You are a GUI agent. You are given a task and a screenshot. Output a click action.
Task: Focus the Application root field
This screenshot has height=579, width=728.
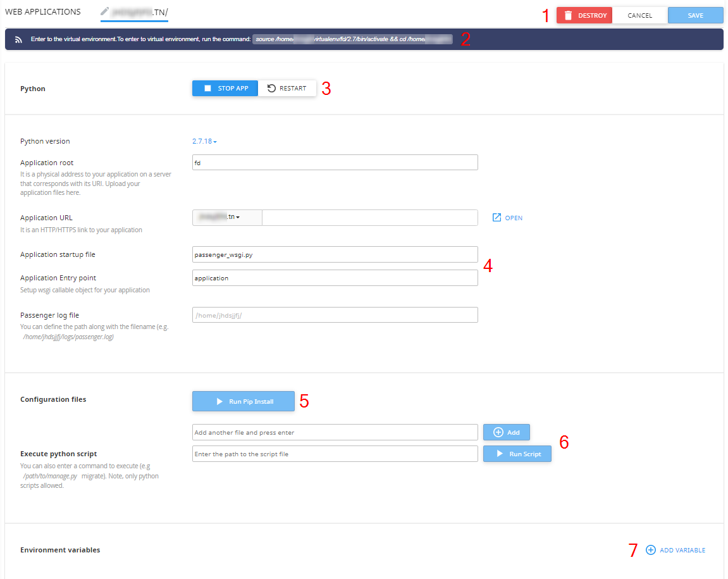(x=335, y=163)
